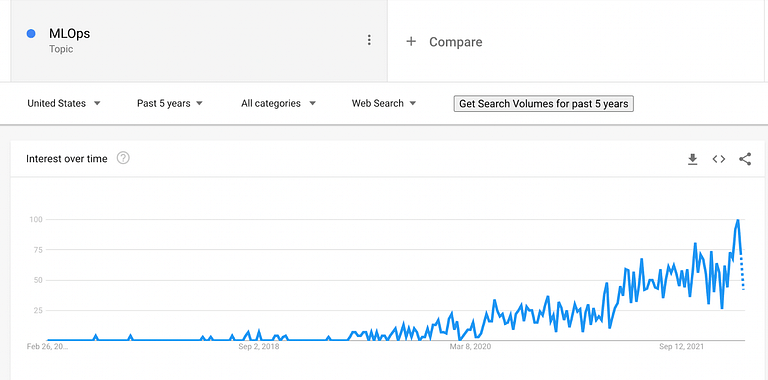The image size is (768, 380).
Task: Click the dotted forecast line segment
Action: 743,273
